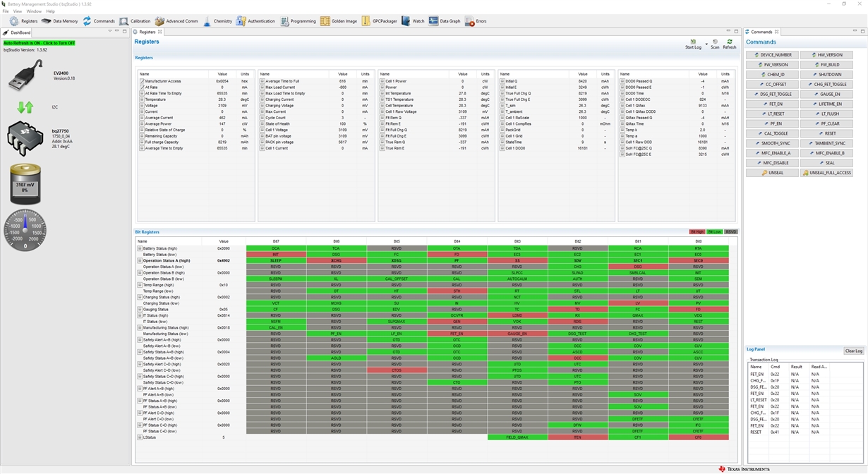Launch the Calibration plugin

point(135,21)
